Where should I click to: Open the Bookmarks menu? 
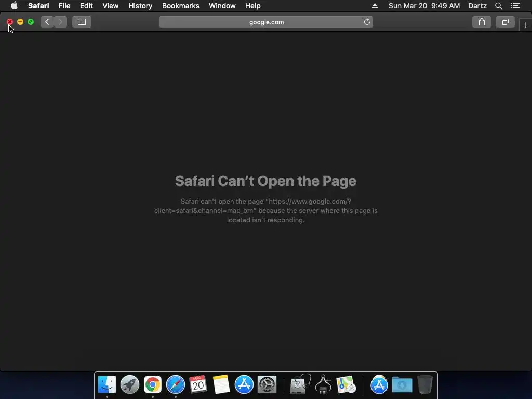[x=180, y=6]
